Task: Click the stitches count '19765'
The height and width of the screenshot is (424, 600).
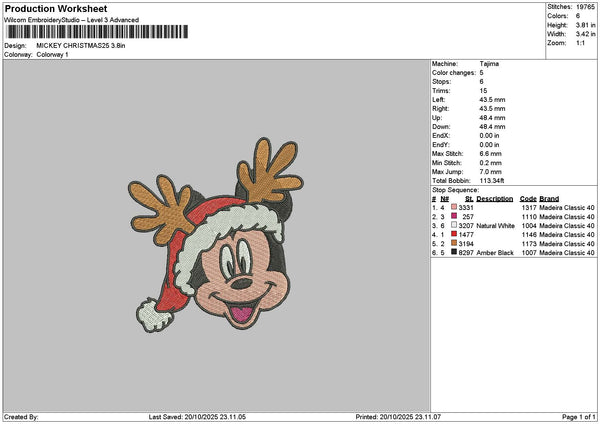Action: tap(585, 7)
